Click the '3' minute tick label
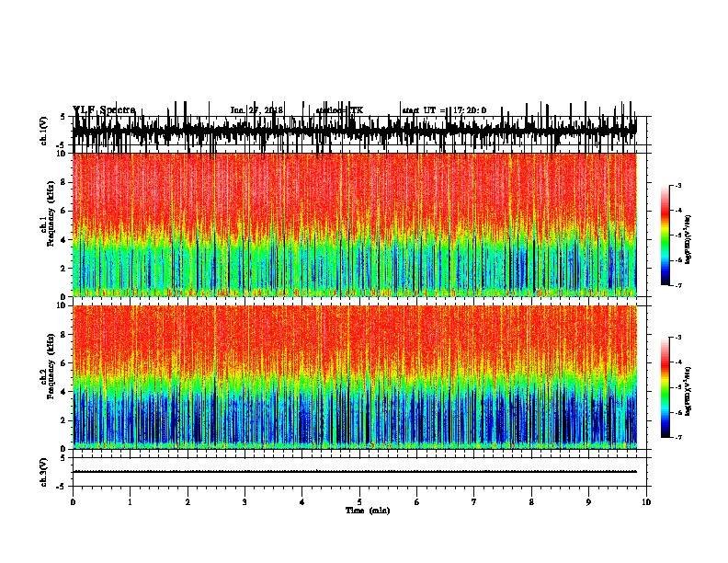The width and height of the screenshot is (728, 563). click(245, 502)
